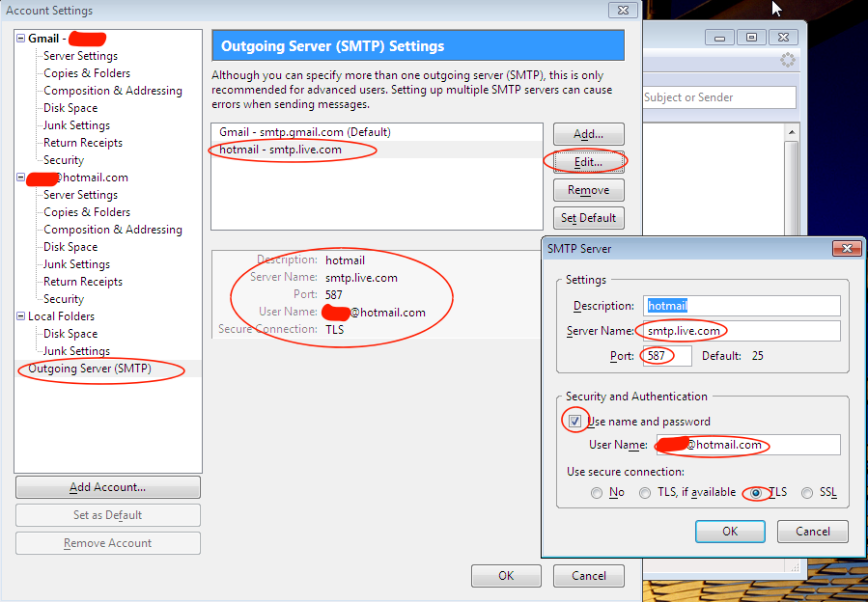
Task: Open Copies & Folders under Gmail
Action: click(x=87, y=73)
